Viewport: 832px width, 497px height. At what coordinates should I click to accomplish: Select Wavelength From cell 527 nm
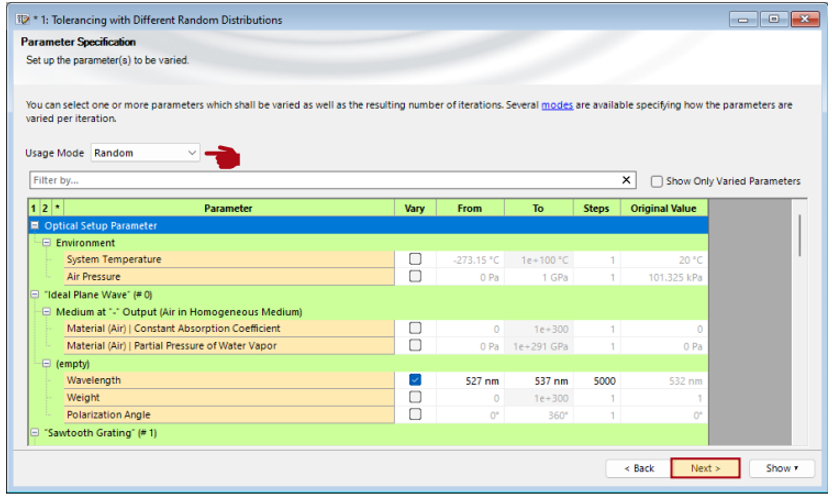click(470, 381)
